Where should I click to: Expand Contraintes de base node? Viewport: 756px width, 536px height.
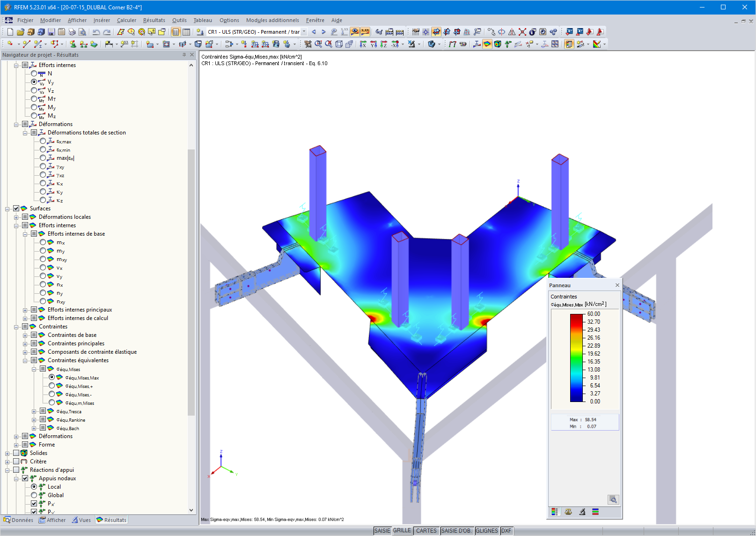25,335
